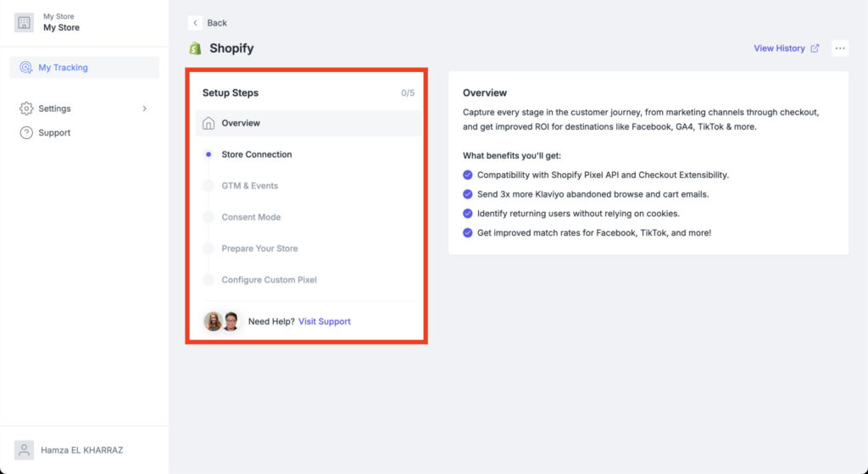Click the My Tracking target icon
The image size is (868, 474).
[x=26, y=68]
